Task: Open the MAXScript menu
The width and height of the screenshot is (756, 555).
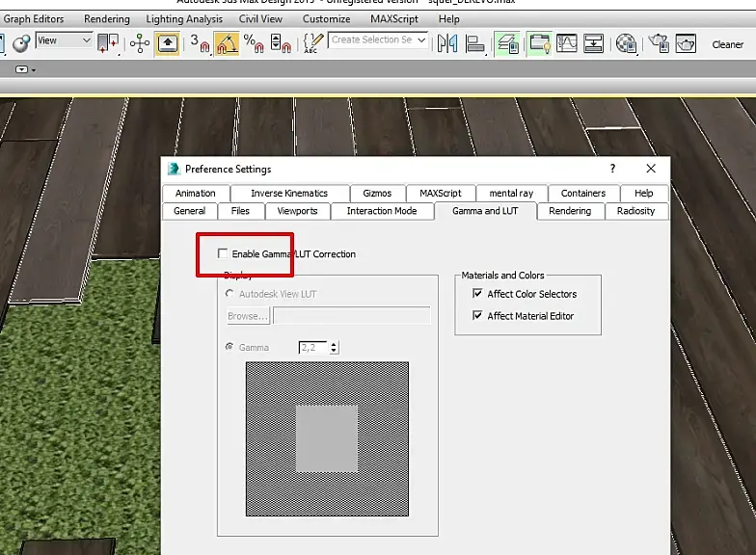Action: pyautogui.click(x=393, y=19)
